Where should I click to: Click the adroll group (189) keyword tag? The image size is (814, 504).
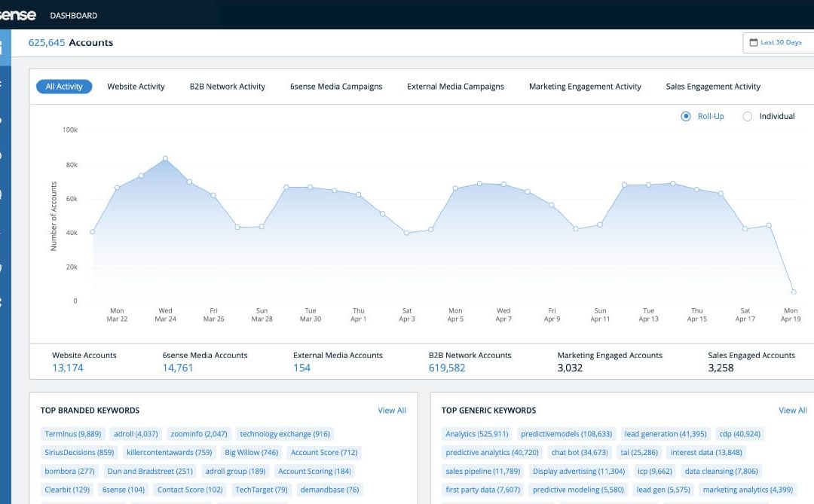235,472
